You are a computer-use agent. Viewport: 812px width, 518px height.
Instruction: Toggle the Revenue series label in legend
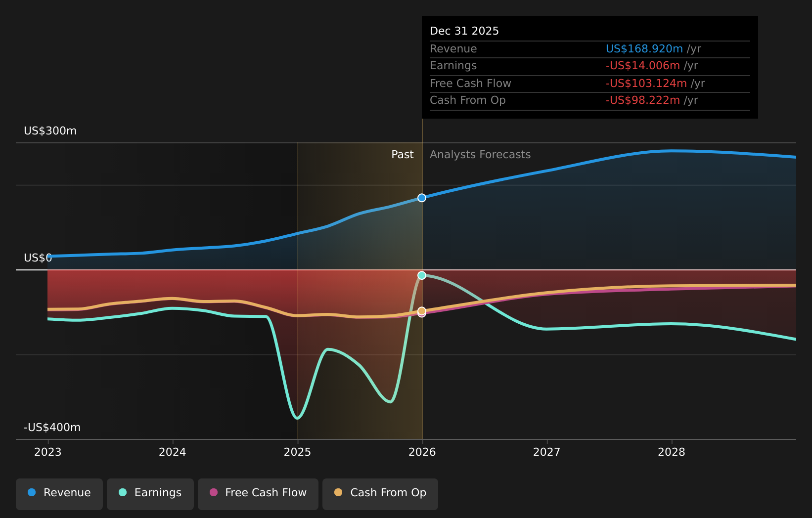click(x=67, y=493)
